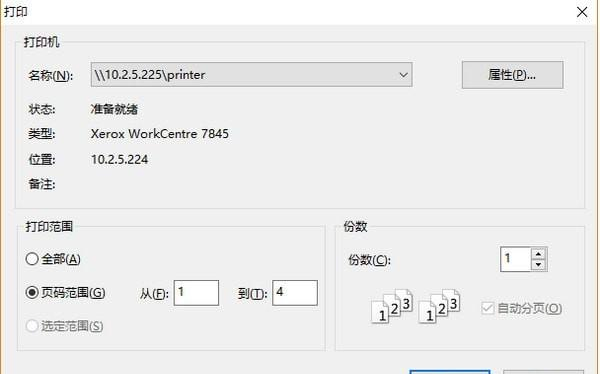600x374 pixels.
Task: Click the location value 10.2.5.224
Action: pos(119,159)
